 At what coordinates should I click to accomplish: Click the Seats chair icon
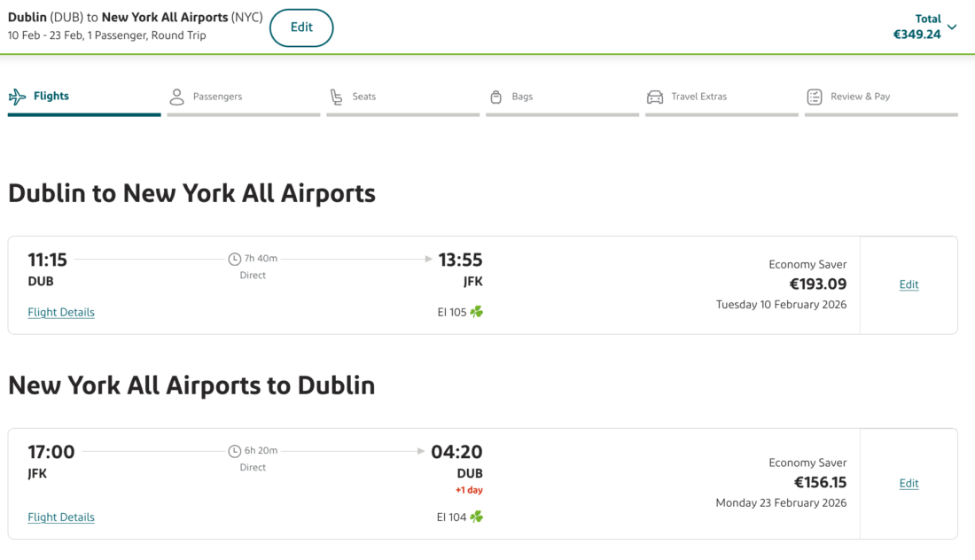coord(337,97)
